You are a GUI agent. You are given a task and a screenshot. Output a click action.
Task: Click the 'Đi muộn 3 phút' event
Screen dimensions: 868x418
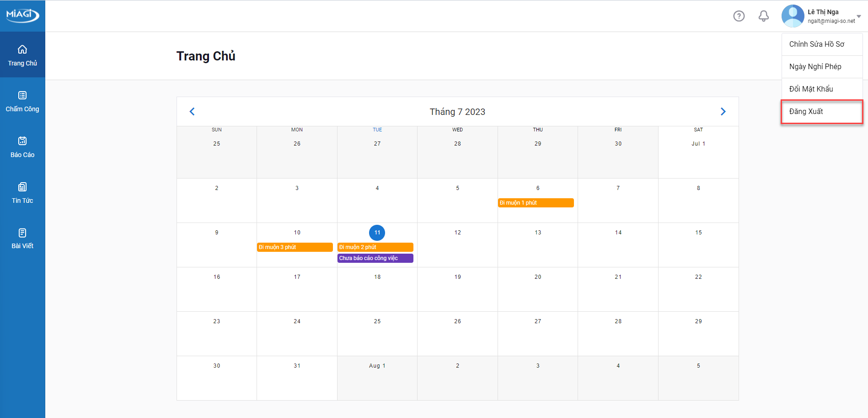295,247
